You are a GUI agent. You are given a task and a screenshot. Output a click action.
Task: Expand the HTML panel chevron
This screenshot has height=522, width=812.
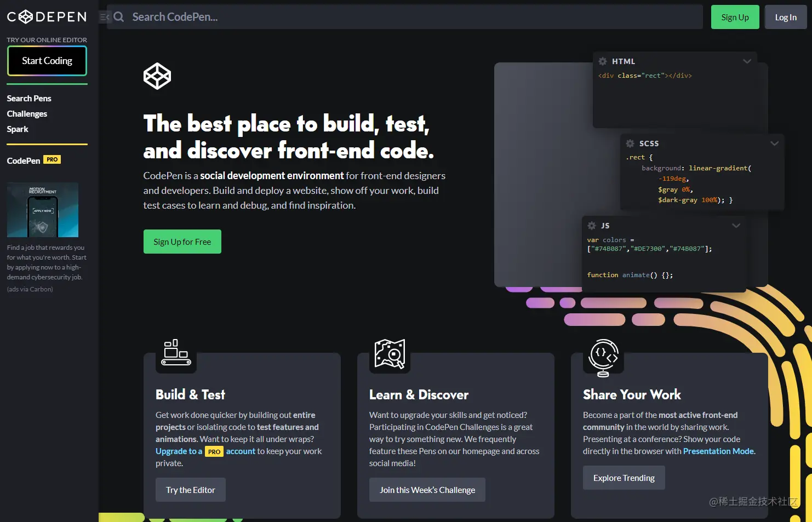point(747,61)
